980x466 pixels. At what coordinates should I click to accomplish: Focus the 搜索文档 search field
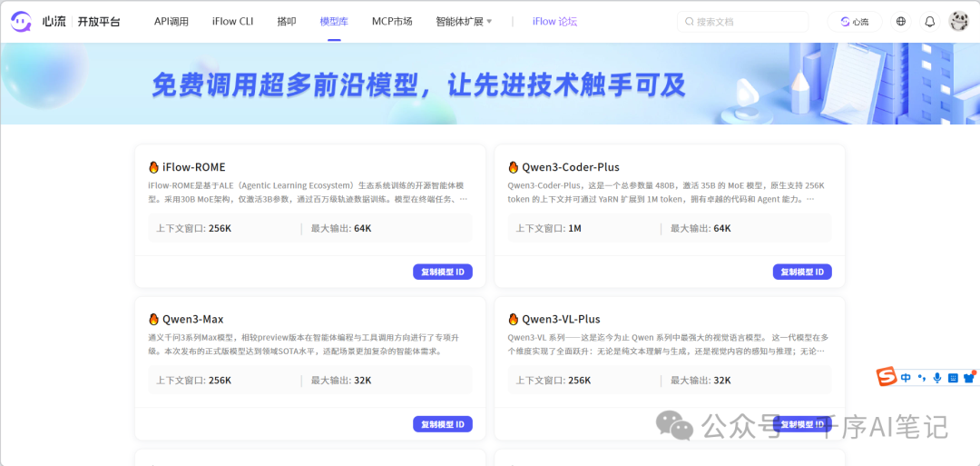(743, 22)
